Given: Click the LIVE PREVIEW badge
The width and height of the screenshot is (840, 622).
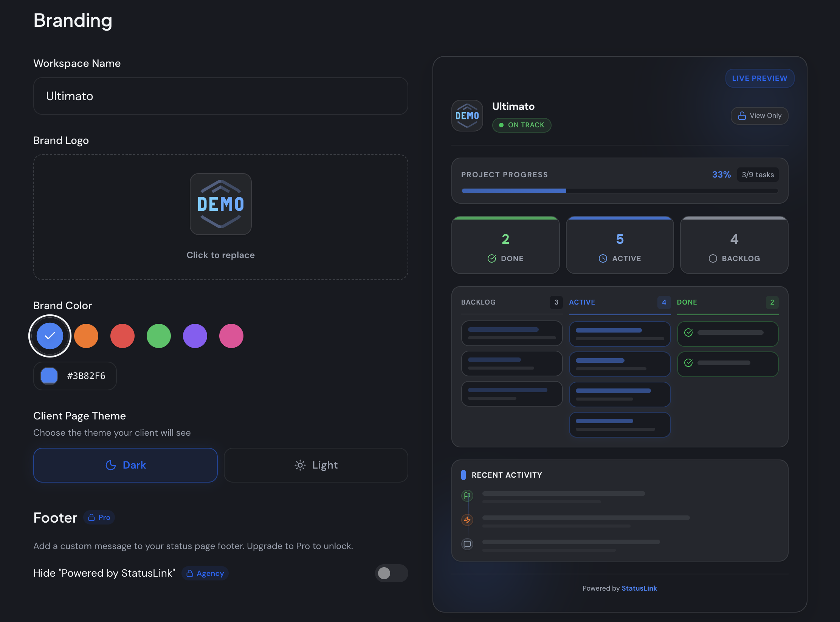Looking at the screenshot, I should [x=760, y=78].
